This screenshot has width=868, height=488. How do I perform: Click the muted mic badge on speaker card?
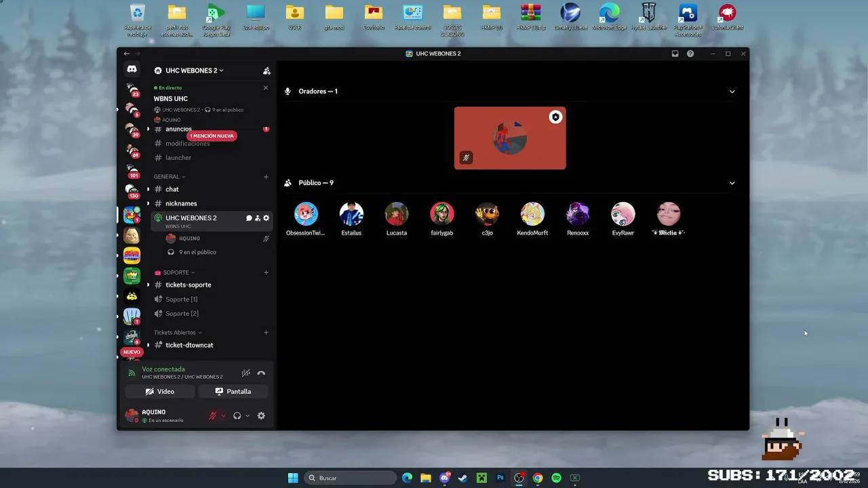point(466,158)
